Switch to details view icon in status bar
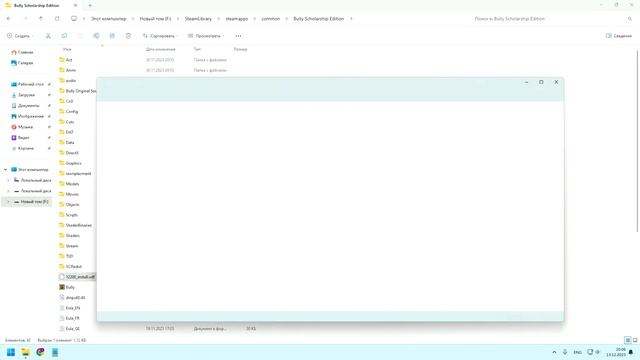 pos(628,340)
